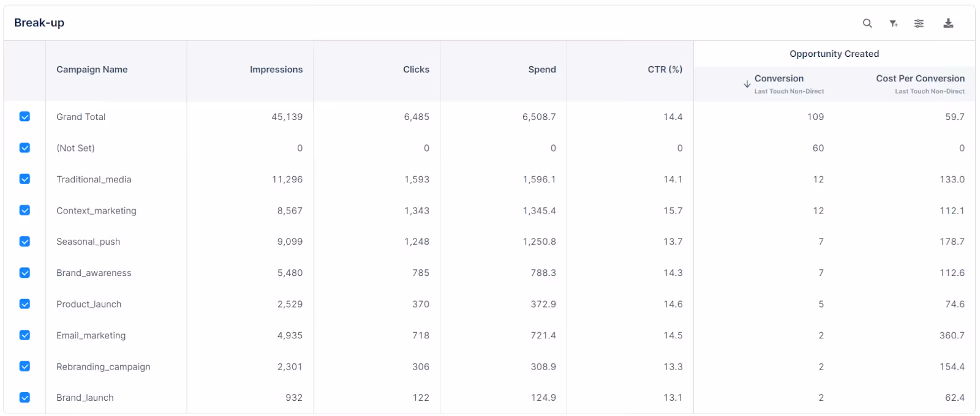Select the Cost Per Conversion header

point(920,78)
